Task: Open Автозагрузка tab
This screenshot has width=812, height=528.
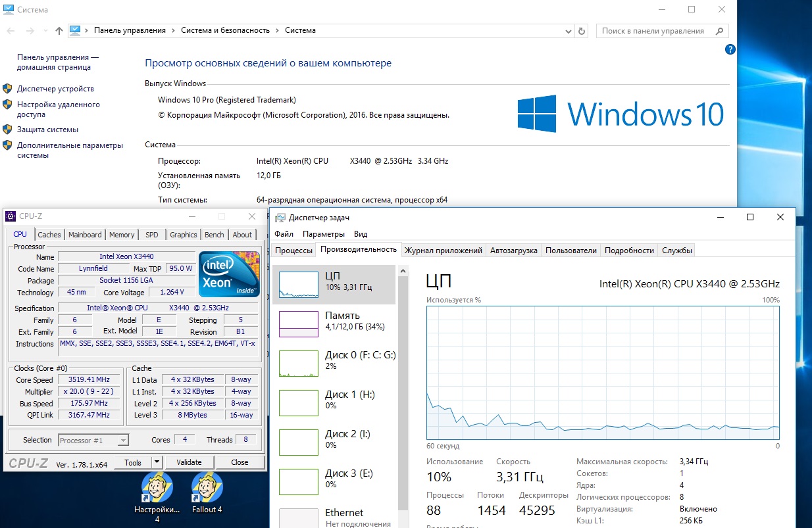Action: tap(514, 251)
